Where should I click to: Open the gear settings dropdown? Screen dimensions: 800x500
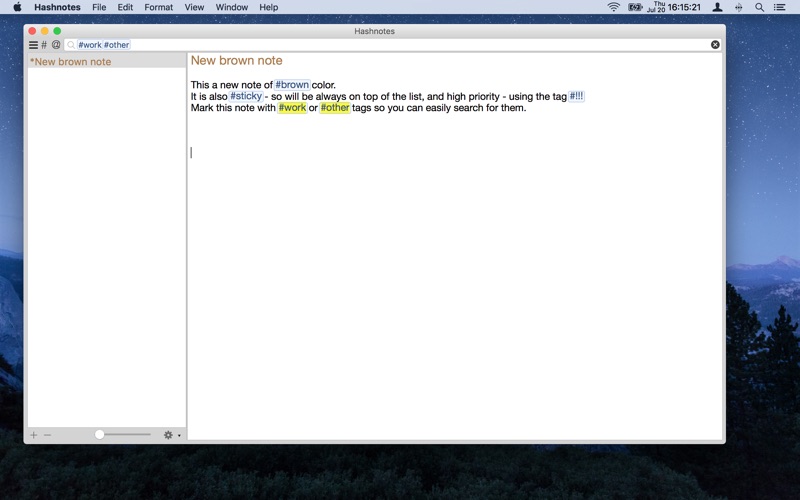pos(171,435)
